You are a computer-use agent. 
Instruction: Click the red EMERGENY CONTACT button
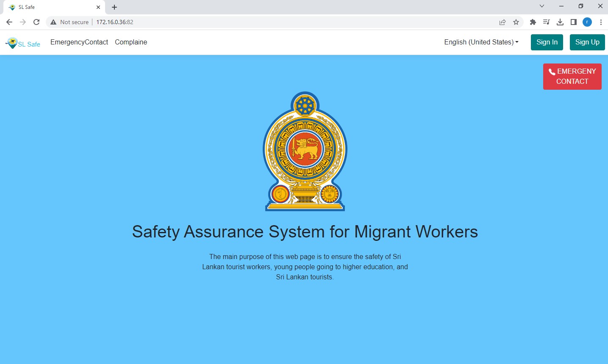click(x=572, y=77)
